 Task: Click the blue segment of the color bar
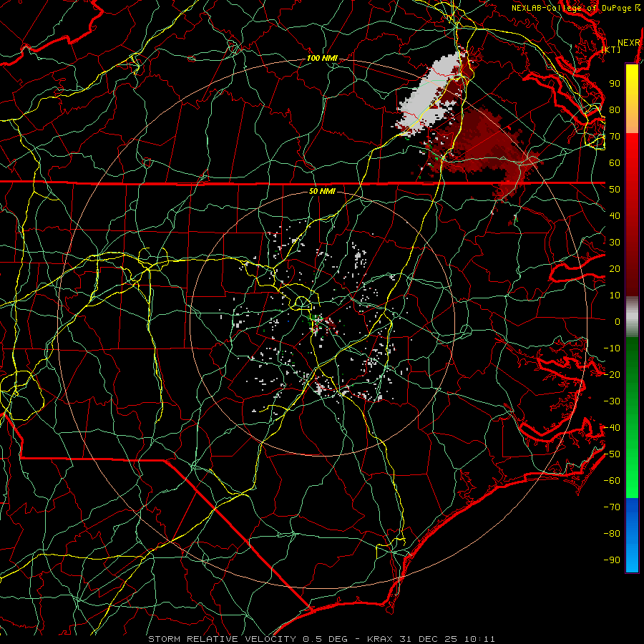click(632, 535)
